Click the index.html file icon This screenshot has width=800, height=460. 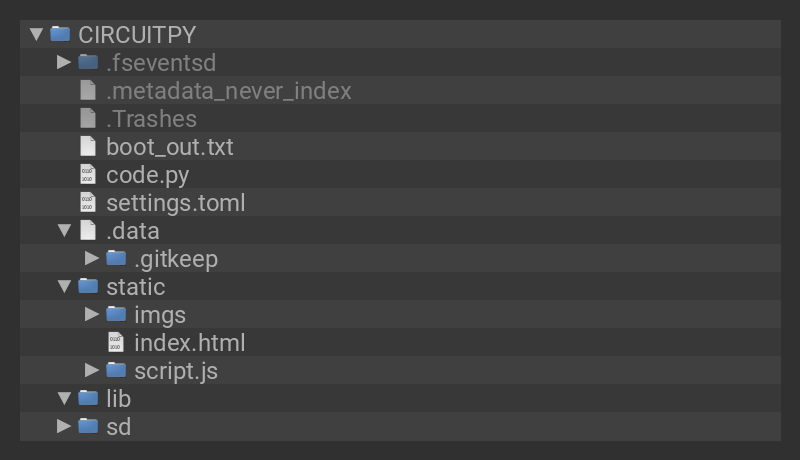[116, 343]
